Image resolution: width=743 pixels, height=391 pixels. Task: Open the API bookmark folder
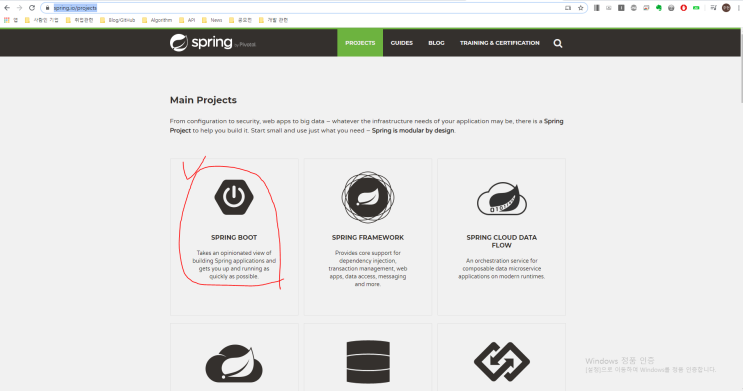[x=187, y=20]
